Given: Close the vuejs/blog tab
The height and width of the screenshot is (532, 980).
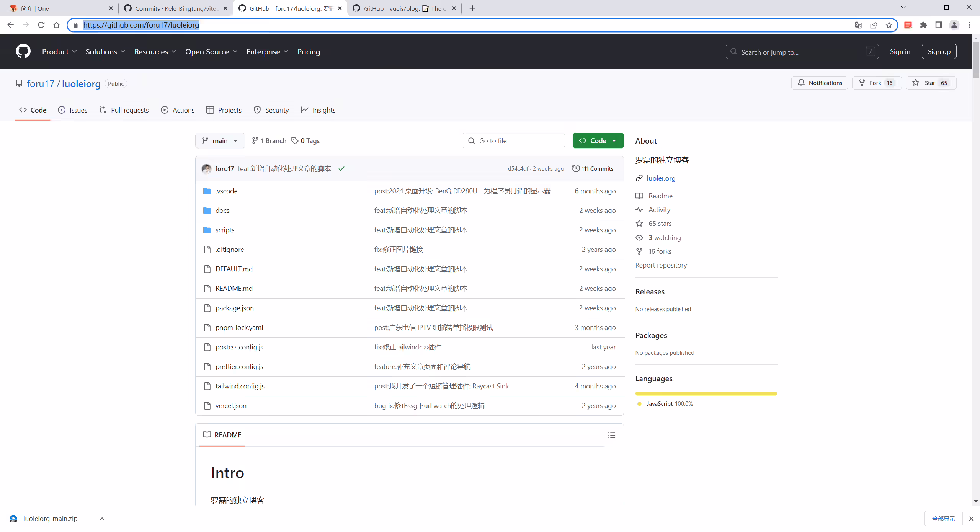Looking at the screenshot, I should point(454,8).
